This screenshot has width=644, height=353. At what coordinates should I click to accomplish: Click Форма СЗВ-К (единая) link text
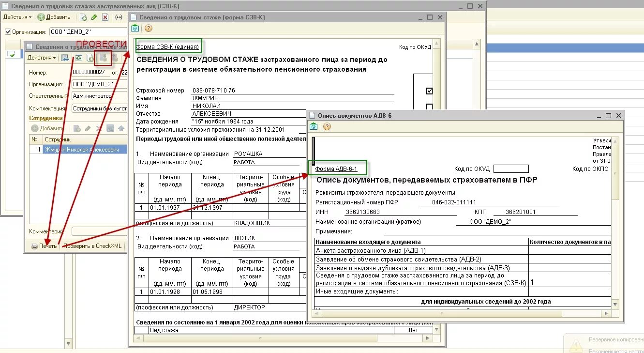[x=167, y=47]
